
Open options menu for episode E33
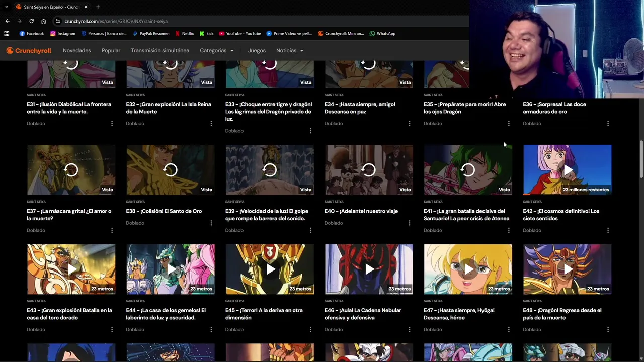(x=310, y=131)
